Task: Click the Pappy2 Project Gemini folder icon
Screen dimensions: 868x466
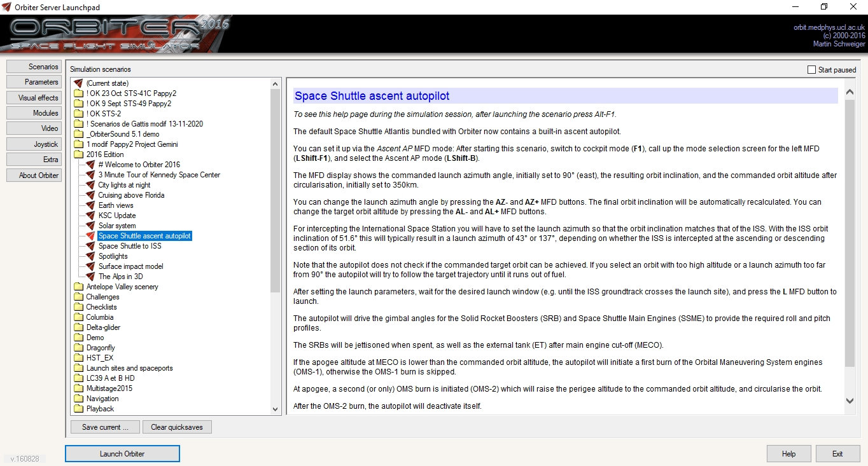Action: [78, 144]
